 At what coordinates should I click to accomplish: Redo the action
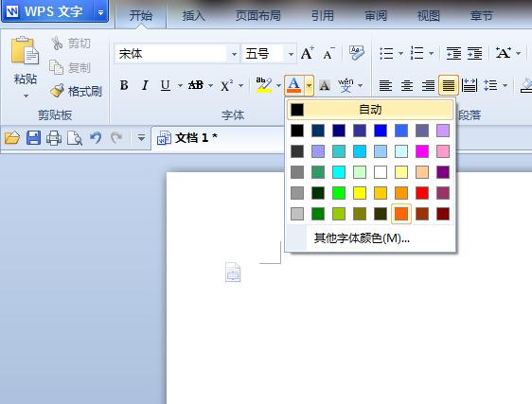[116, 138]
